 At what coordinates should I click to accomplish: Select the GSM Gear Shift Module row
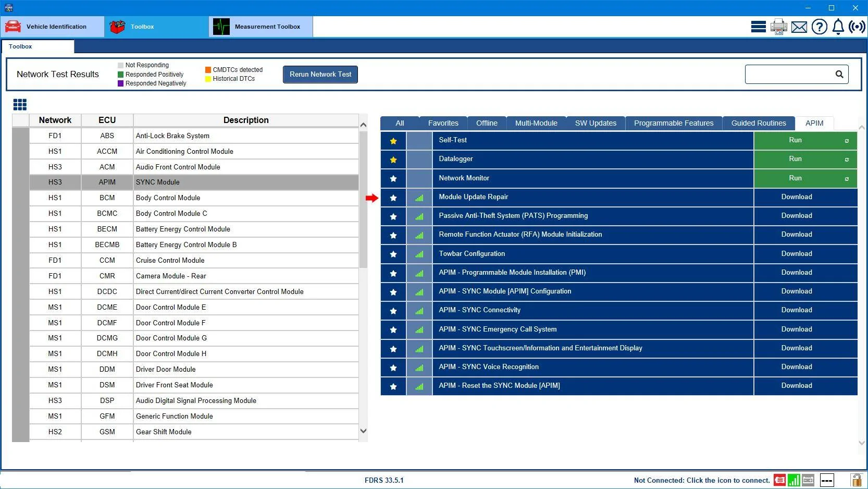194,432
